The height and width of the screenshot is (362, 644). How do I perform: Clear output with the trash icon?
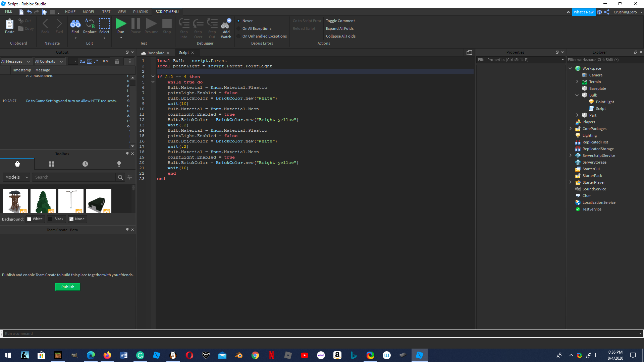click(x=117, y=61)
